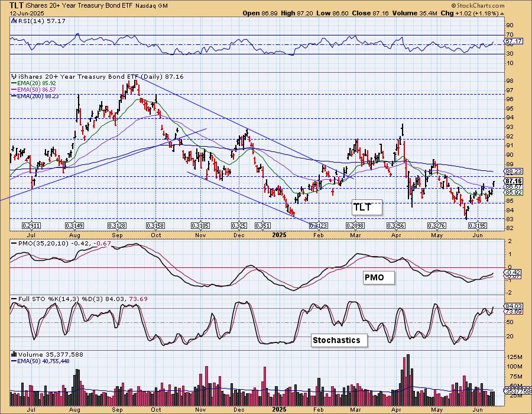Click the 0.3158 yield label
This screenshot has height=414, width=532.
pos(155,225)
